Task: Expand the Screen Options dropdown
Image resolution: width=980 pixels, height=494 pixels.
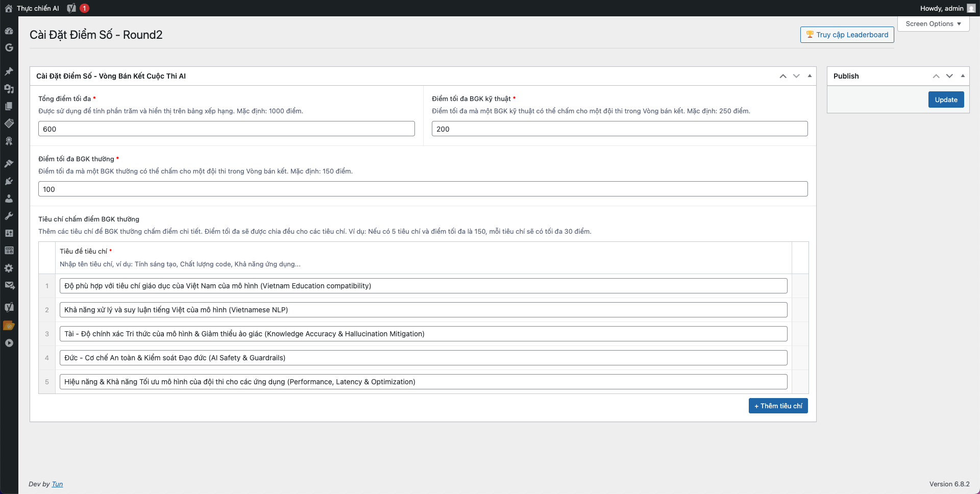Action: tap(933, 24)
